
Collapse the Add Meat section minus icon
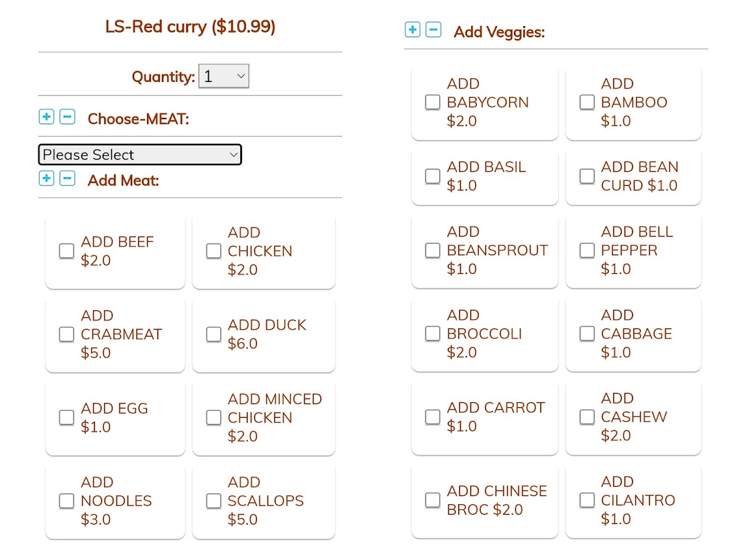click(67, 179)
